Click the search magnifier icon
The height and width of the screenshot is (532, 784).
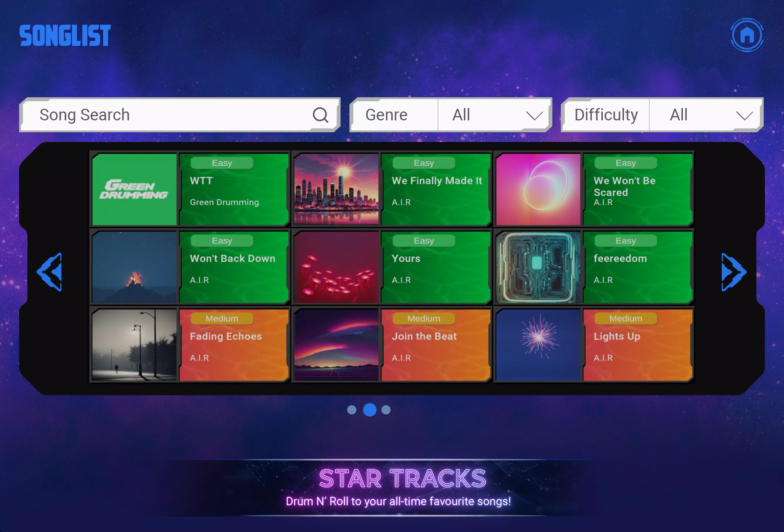(x=320, y=115)
